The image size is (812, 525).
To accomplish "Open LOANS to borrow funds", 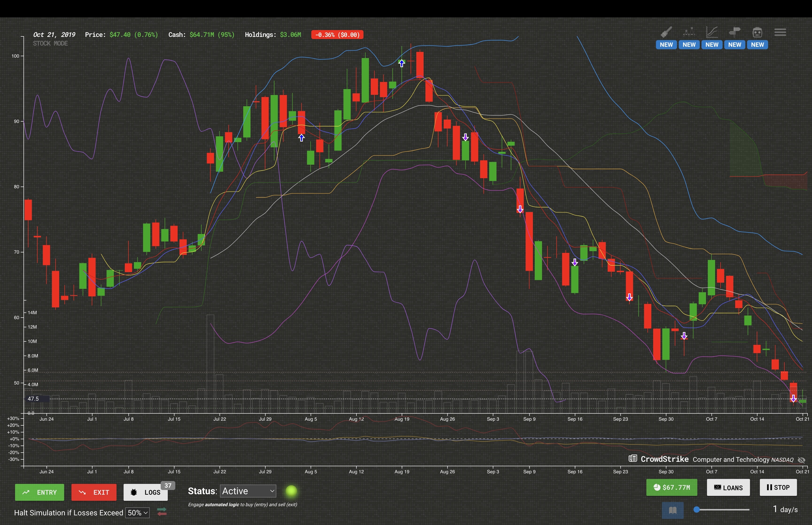I will click(728, 487).
